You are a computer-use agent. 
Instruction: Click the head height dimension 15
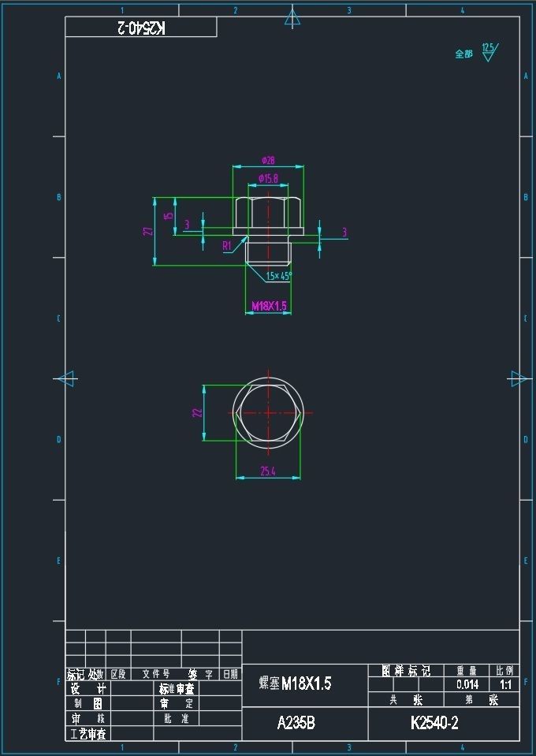pos(169,216)
